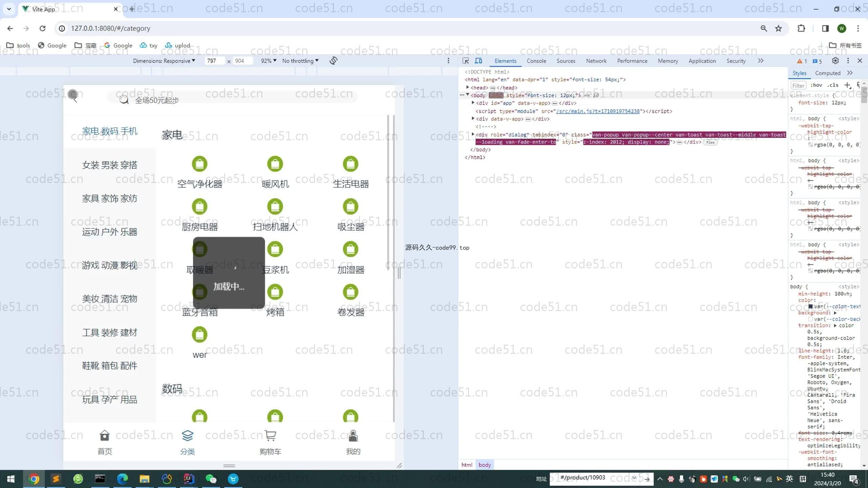Select the 分类 category tab icon
Viewport: 868px width, 488px height.
point(188,435)
